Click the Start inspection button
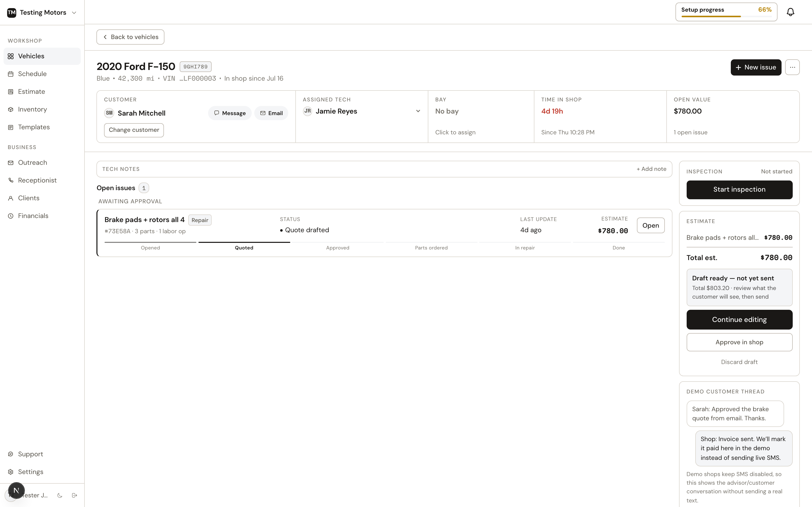 pyautogui.click(x=739, y=190)
